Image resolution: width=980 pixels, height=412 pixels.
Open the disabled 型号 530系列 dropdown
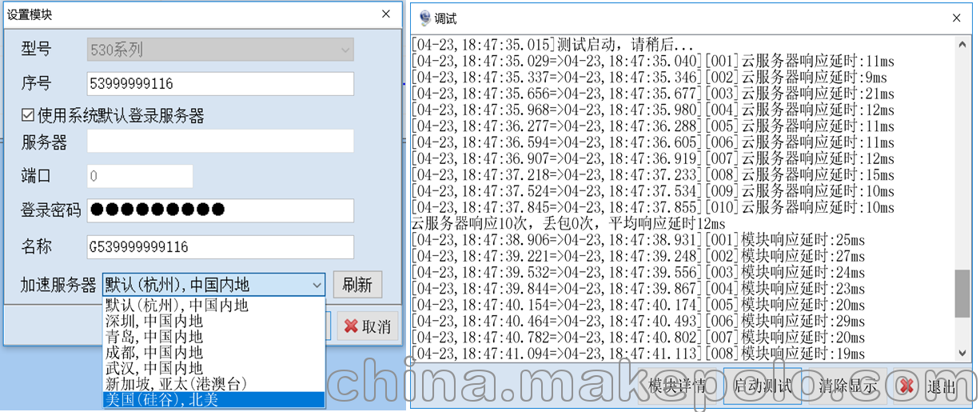220,50
